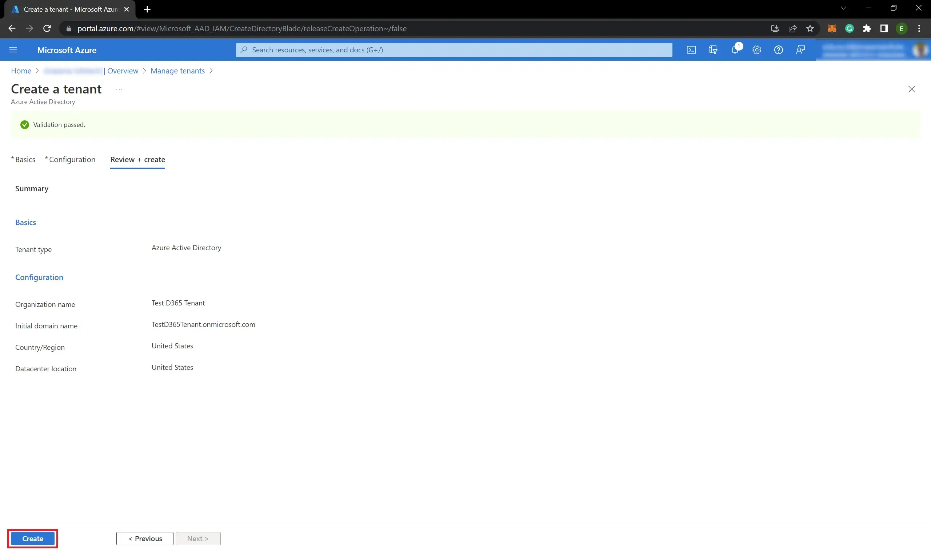Open the Extensions puzzle icon
This screenshot has width=931, height=560.
867,28
